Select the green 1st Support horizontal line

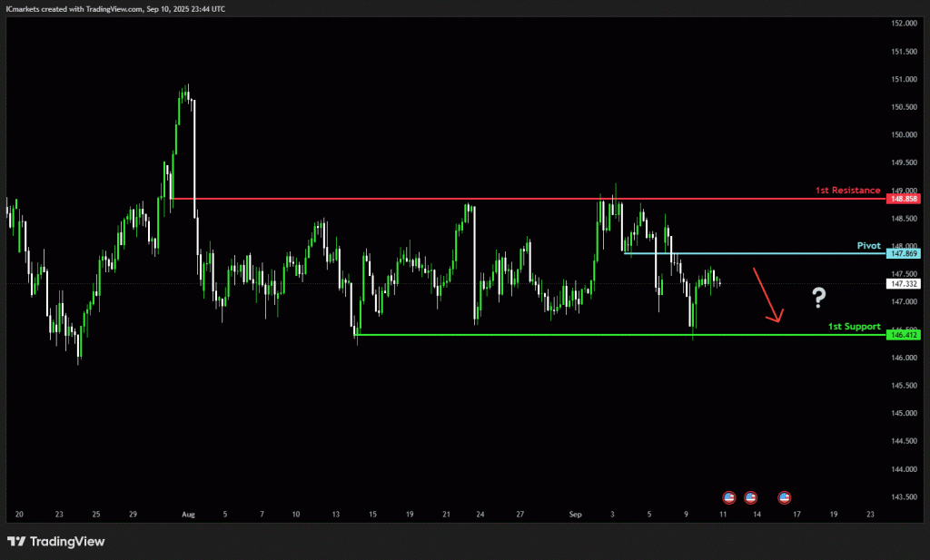pyautogui.click(x=620, y=335)
